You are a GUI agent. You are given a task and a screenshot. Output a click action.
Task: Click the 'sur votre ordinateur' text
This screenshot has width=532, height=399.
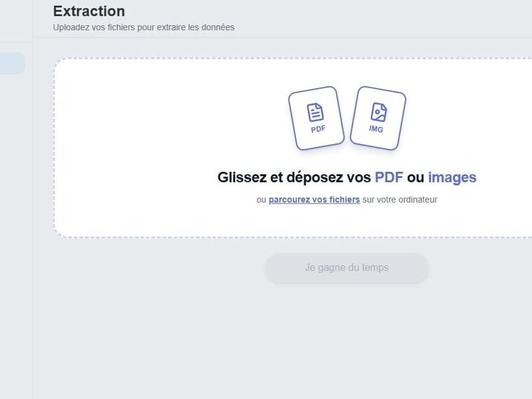pos(400,199)
